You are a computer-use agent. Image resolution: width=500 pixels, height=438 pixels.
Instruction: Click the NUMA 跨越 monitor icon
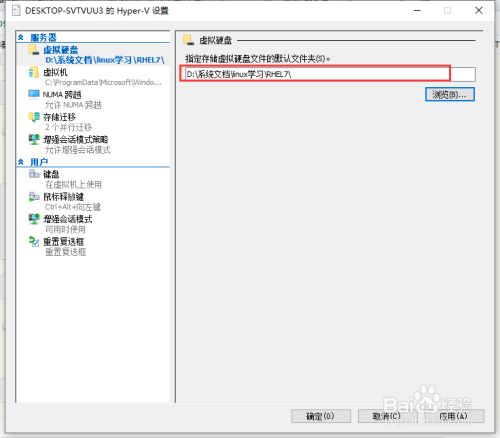pyautogui.click(x=34, y=94)
